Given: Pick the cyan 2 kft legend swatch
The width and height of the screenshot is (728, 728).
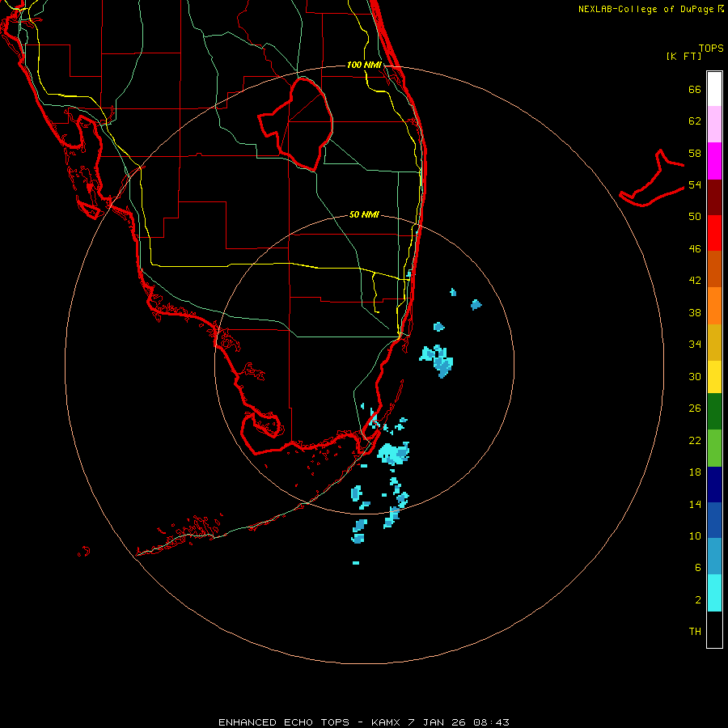Looking at the screenshot, I should point(714,593).
